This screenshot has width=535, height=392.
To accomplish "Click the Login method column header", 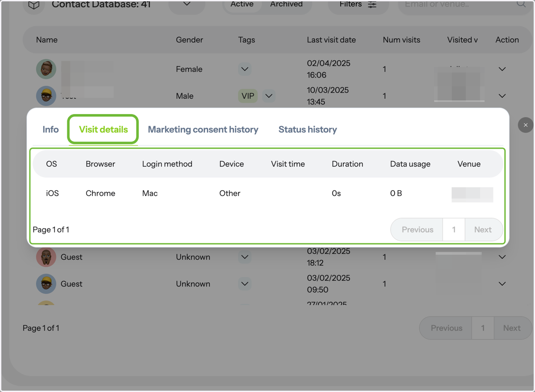I will click(x=167, y=164).
